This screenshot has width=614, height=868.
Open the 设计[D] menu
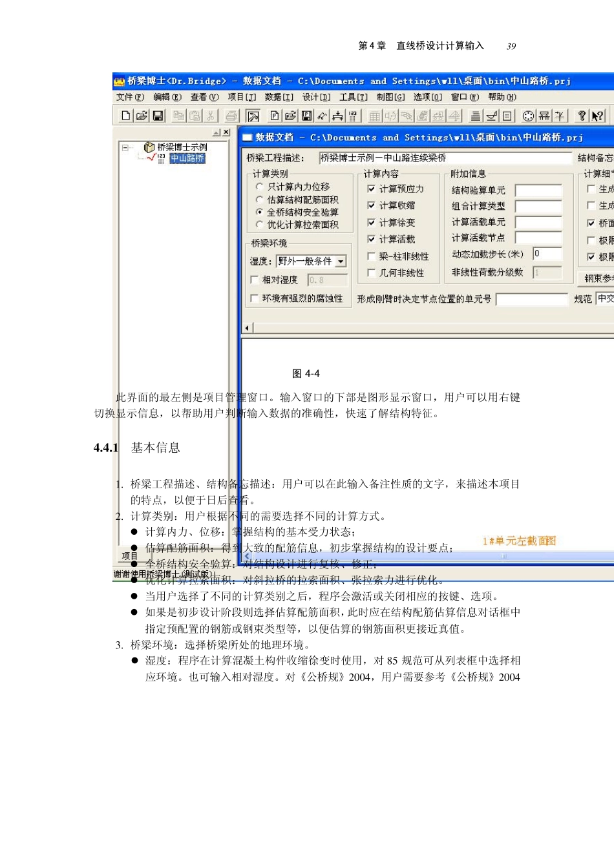tap(316, 98)
